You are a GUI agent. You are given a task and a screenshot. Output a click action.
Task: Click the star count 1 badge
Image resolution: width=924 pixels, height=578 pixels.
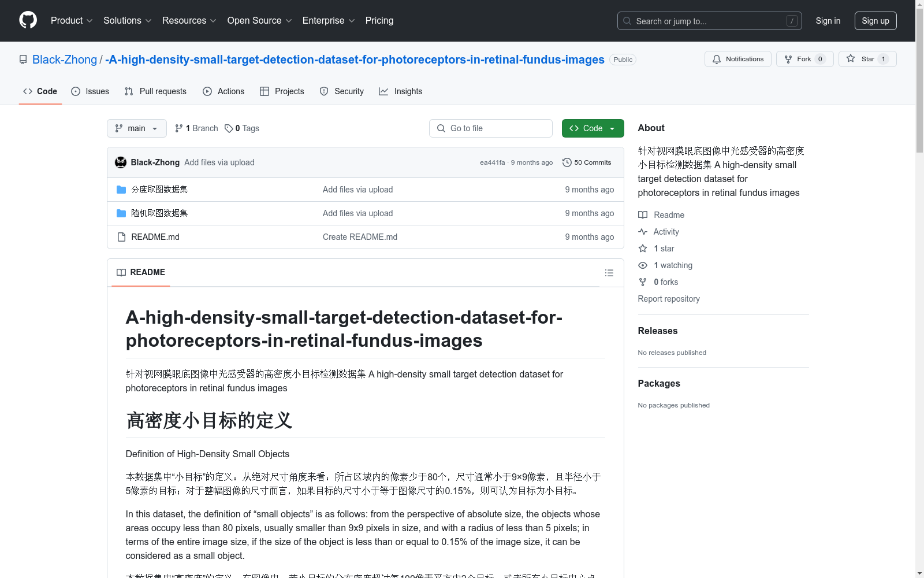click(883, 59)
